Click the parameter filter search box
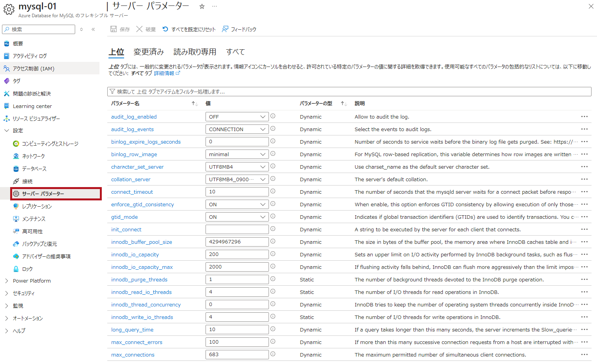Screen dimensions: 597x364 coord(349,92)
